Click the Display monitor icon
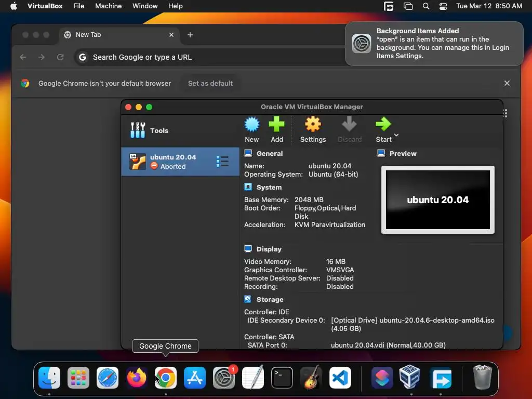This screenshot has width=532, height=399. pos(248,249)
